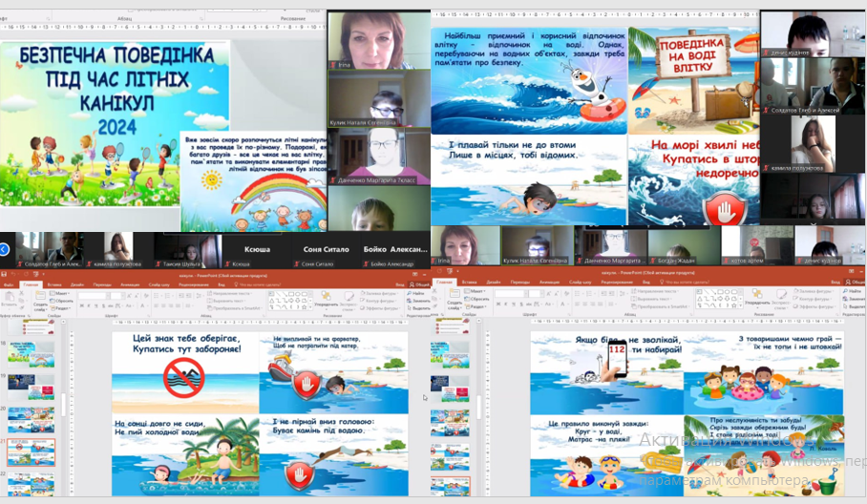Open Макет dropdown in right PowerPoint
The width and height of the screenshot is (867, 504).
point(475,291)
